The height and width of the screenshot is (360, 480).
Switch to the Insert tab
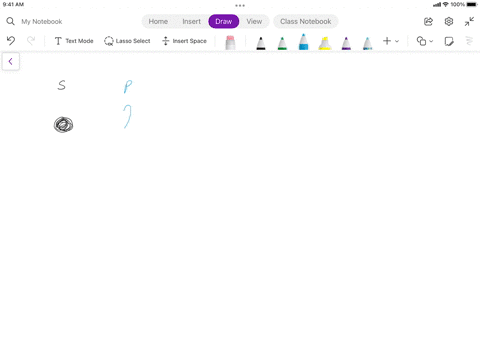coord(191,21)
